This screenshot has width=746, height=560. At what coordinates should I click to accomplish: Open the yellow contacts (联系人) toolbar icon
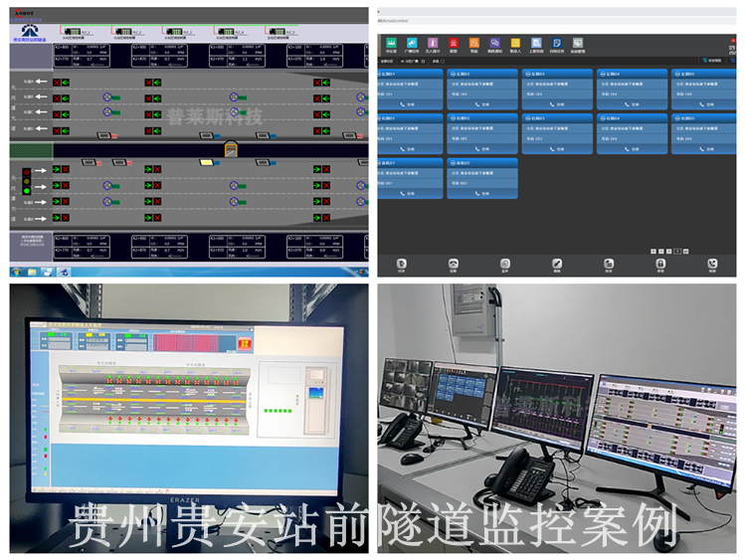tap(515, 44)
